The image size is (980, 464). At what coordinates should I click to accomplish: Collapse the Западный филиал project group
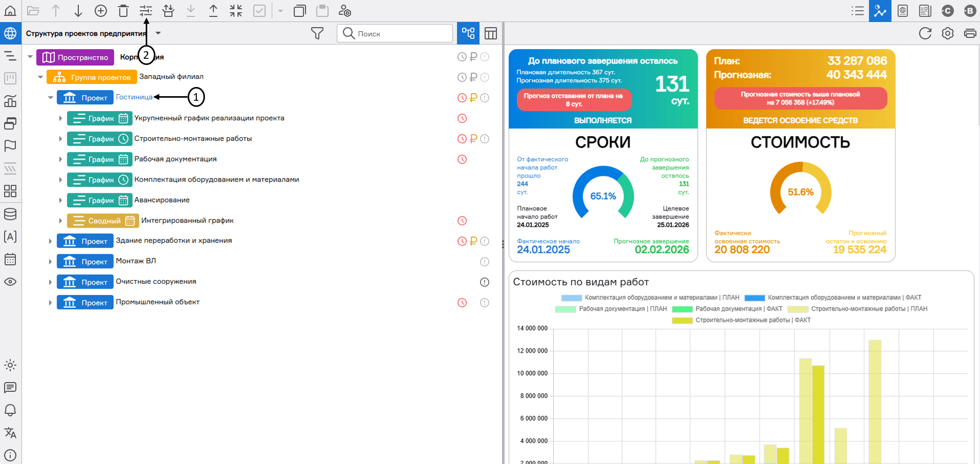pyautogui.click(x=40, y=77)
